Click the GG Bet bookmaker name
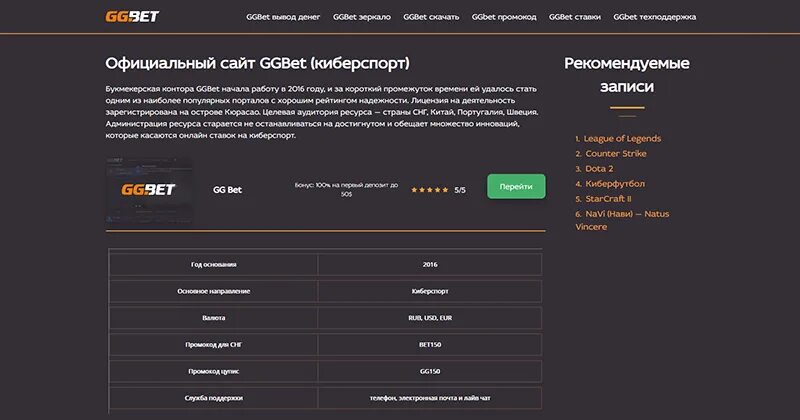Screen dimensions: 800x420 coord(228,190)
